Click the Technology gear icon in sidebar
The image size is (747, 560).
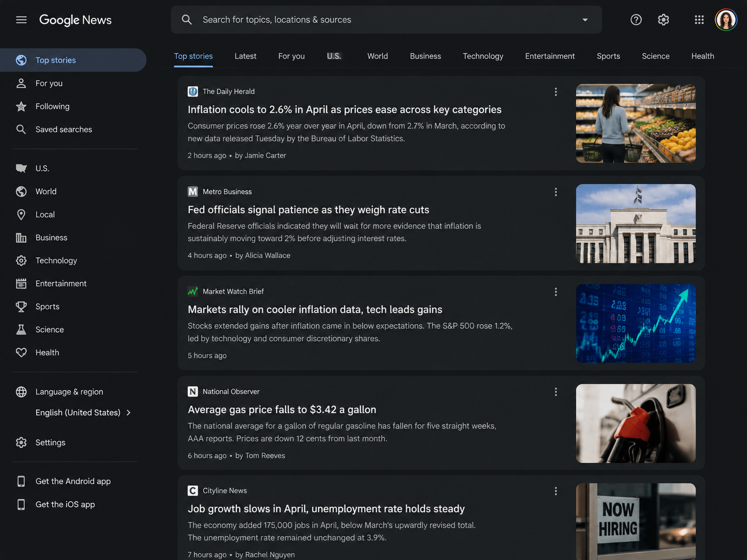click(21, 260)
